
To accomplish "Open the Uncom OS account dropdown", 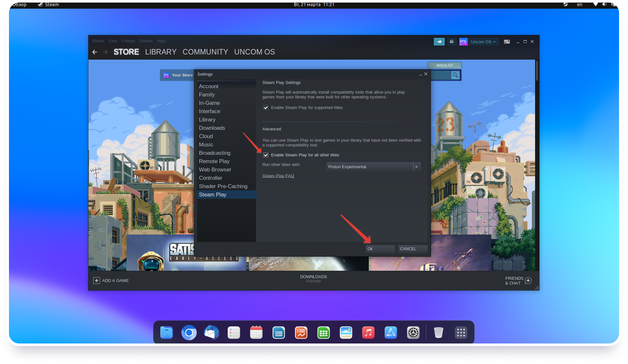I will click(x=483, y=42).
